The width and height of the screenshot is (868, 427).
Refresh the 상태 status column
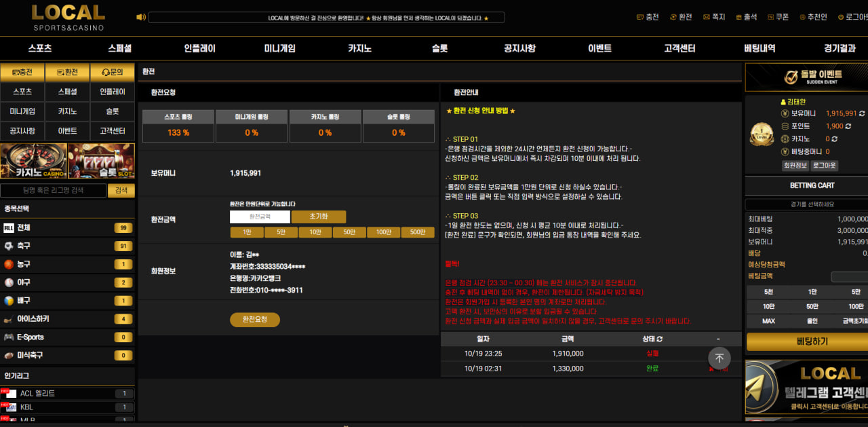click(x=659, y=339)
